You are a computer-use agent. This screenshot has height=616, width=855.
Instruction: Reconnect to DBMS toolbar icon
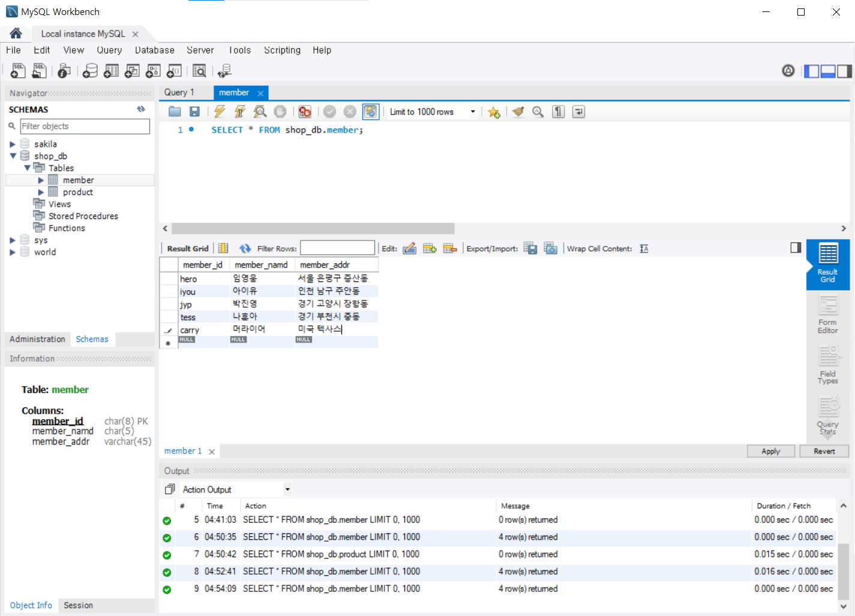tap(224, 71)
